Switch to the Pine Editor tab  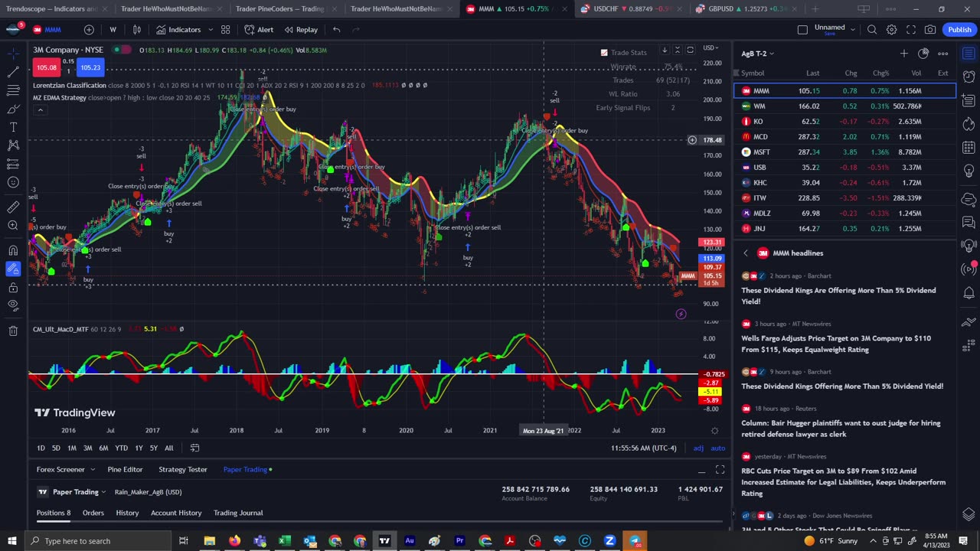click(125, 469)
